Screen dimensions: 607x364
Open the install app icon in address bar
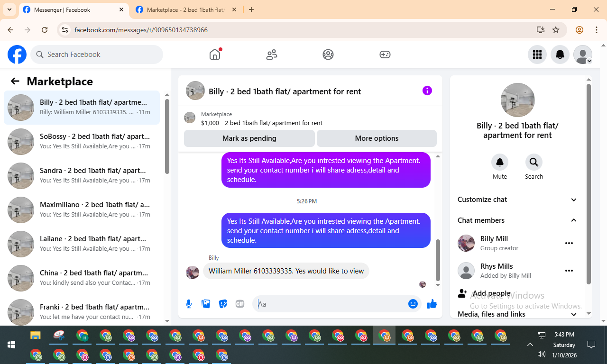tap(541, 30)
